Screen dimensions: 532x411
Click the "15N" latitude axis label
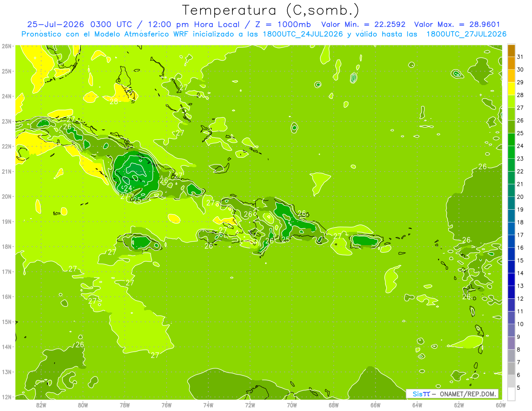[x=6, y=321]
